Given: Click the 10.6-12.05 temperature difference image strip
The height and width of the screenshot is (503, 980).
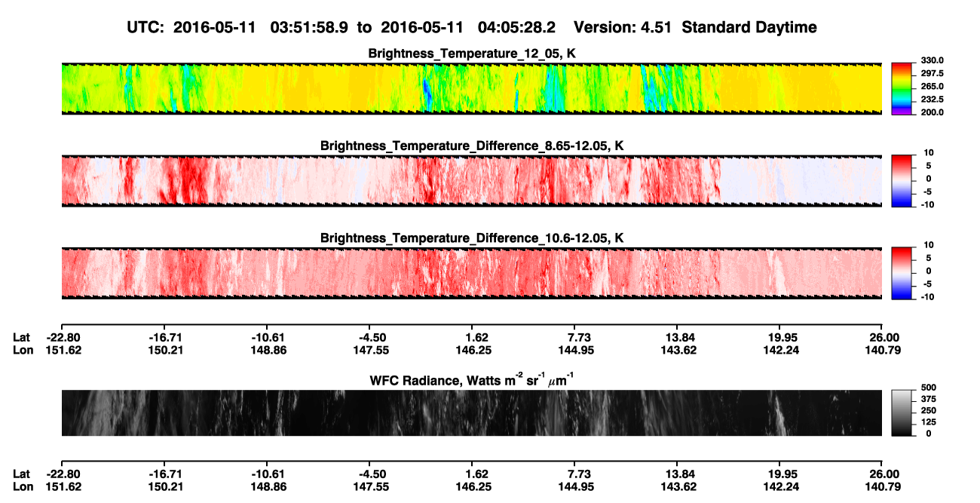Looking at the screenshot, I should point(471,273).
